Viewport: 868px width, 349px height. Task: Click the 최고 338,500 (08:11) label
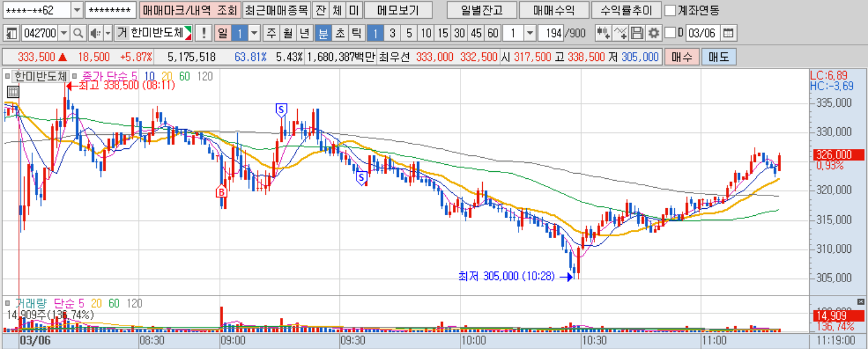[x=126, y=86]
